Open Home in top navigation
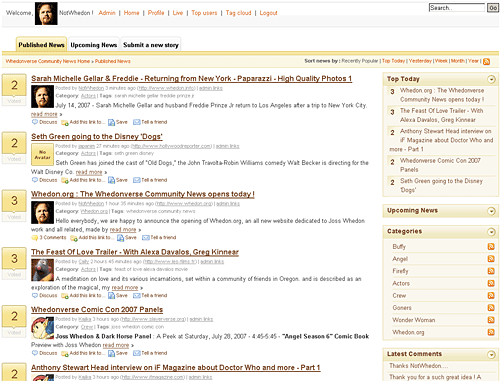 pyautogui.click(x=131, y=13)
